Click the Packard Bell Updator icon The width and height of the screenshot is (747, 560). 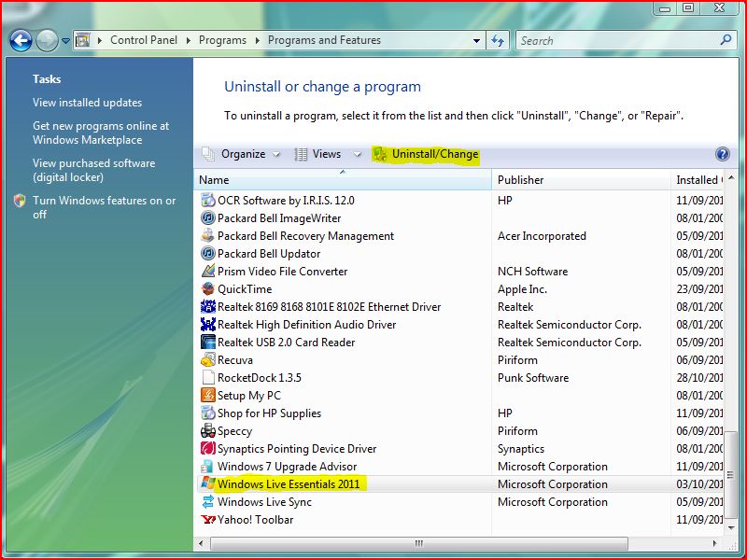[207, 253]
